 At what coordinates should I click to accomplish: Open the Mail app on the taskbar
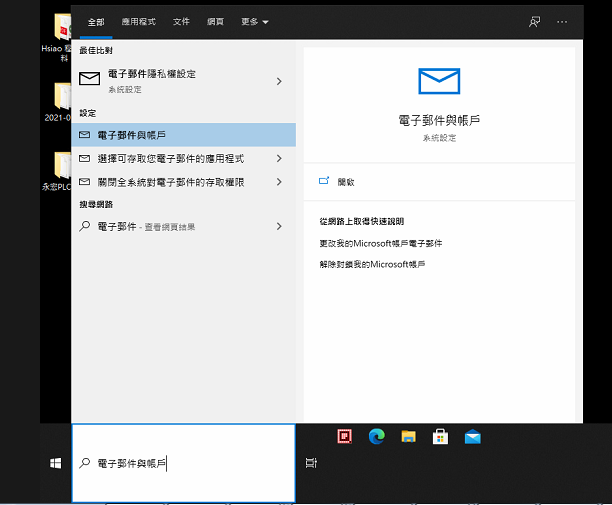(x=472, y=436)
